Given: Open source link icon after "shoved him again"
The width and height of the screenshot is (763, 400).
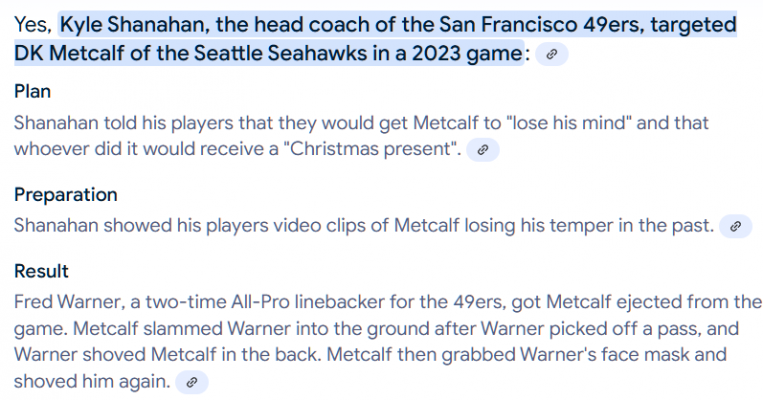Looking at the screenshot, I should click(192, 382).
